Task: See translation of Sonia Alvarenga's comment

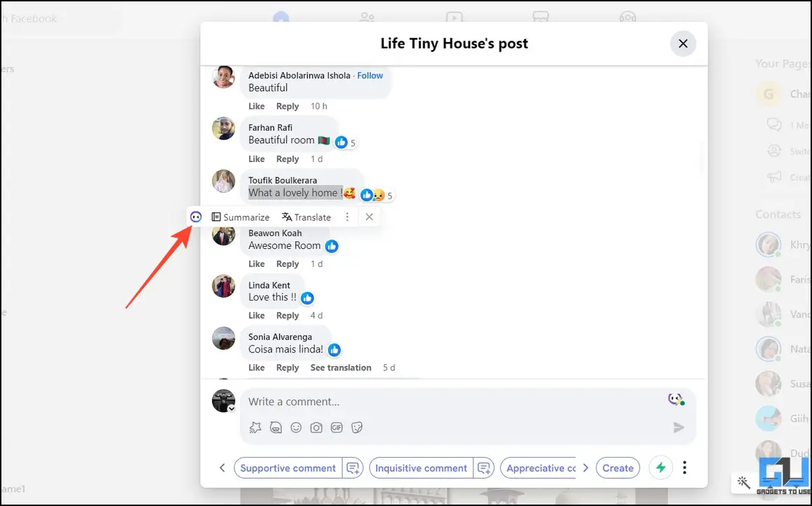Action: point(341,368)
